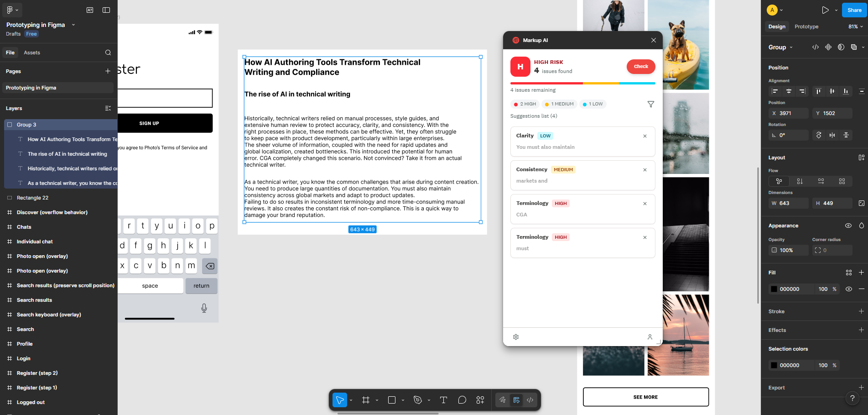Select the Move tool in bottom toolbar
This screenshot has width=868, height=415.
click(340, 400)
